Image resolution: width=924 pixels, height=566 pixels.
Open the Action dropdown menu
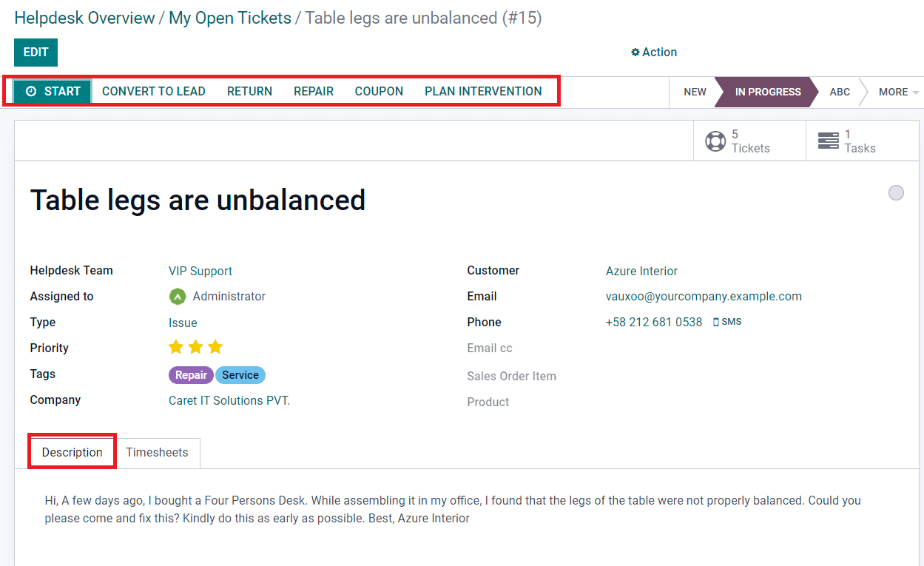point(654,53)
